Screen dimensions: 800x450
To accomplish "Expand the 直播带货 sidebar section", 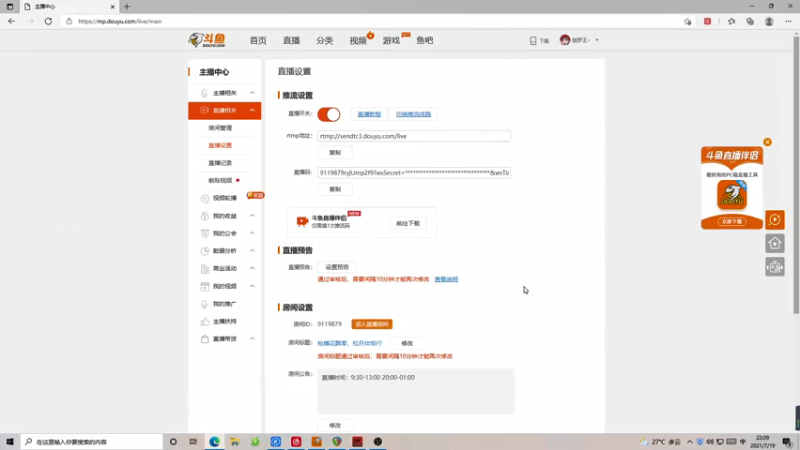I will click(x=252, y=339).
